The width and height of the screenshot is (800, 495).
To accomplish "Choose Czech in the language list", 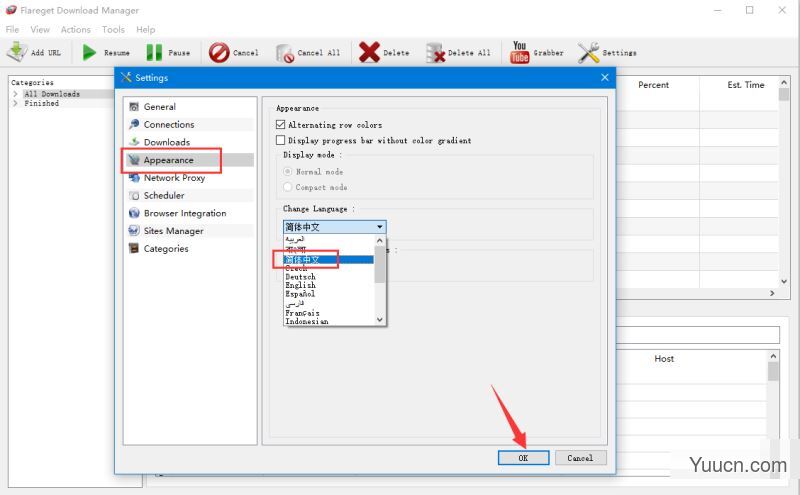I will (x=296, y=268).
